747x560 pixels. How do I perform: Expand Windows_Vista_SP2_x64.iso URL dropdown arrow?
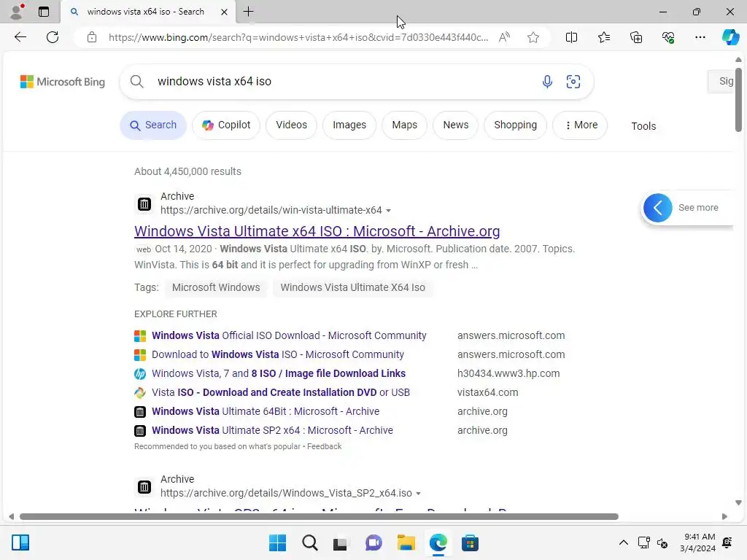coord(418,494)
